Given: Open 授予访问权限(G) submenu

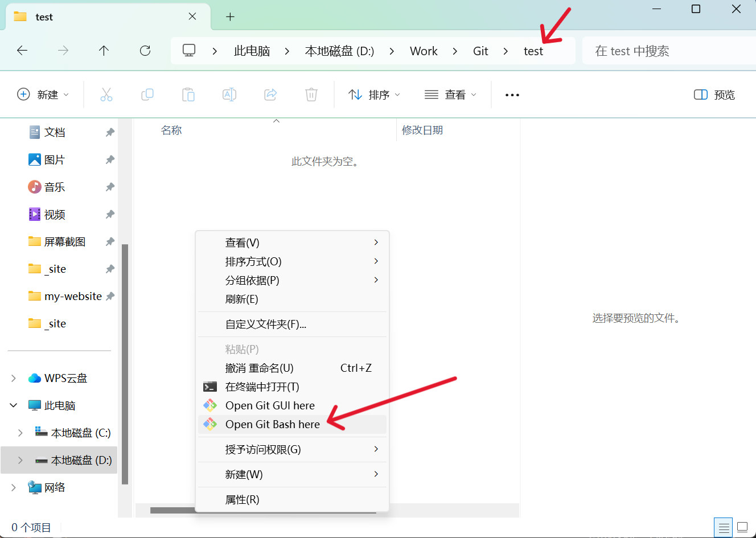Looking at the screenshot, I should (292, 449).
